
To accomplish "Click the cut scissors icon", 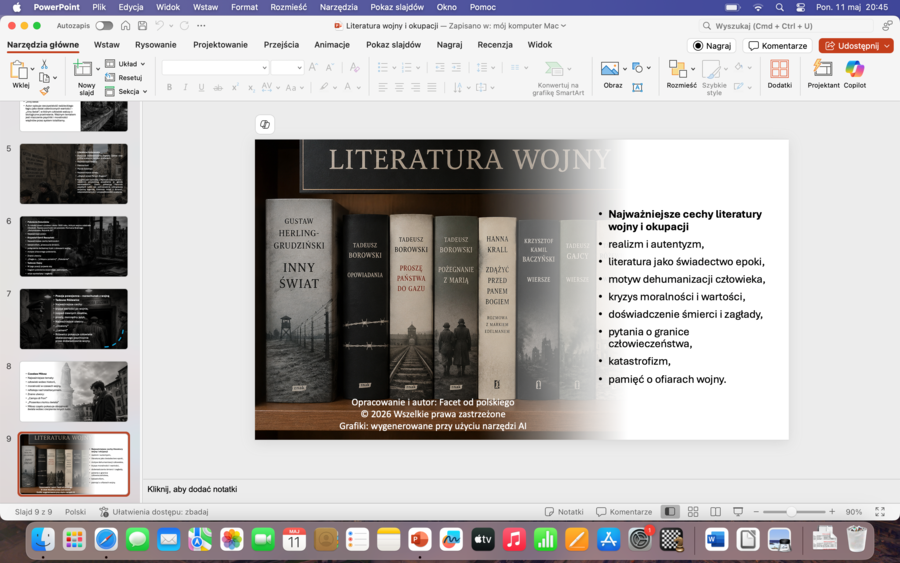I will 45,64.
